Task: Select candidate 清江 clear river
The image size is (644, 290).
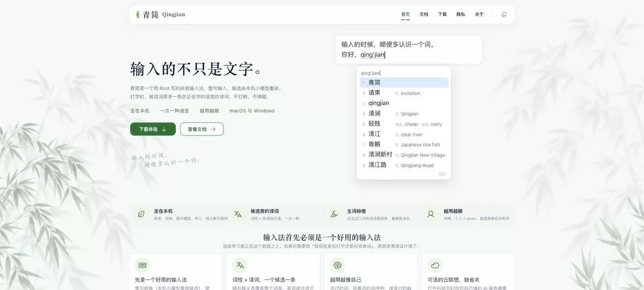Action: click(x=403, y=134)
